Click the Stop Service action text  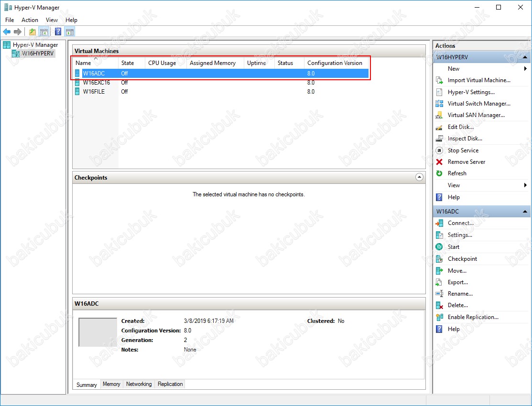(463, 150)
